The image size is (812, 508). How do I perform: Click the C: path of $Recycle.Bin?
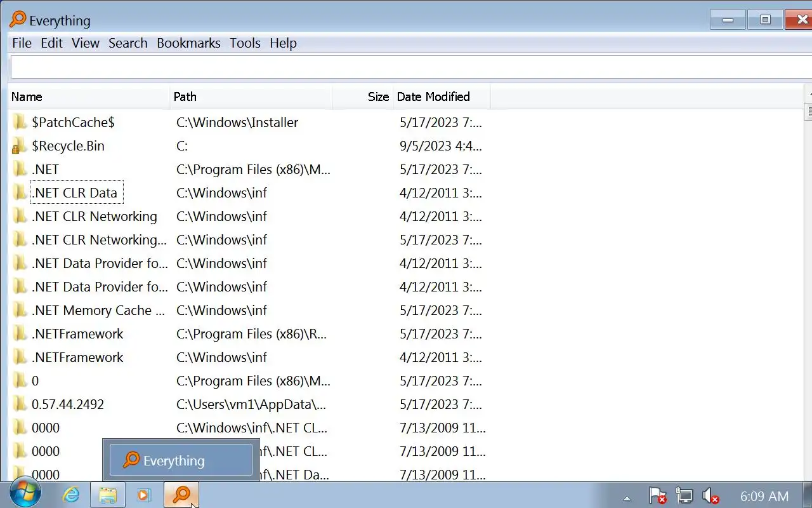(x=182, y=145)
